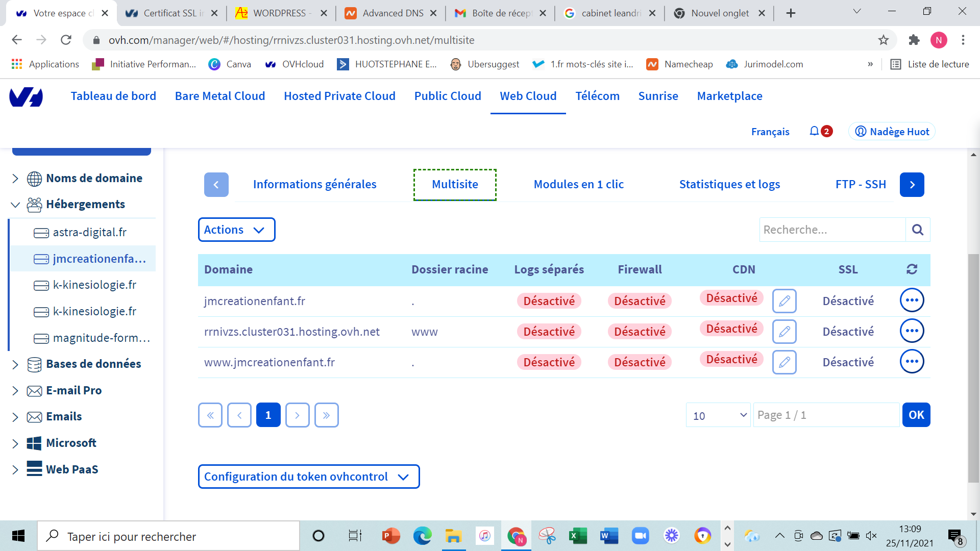Edit CDN pencil for rrnivzs.cluster031 row
The width and height of the screenshot is (980, 551).
tap(784, 332)
